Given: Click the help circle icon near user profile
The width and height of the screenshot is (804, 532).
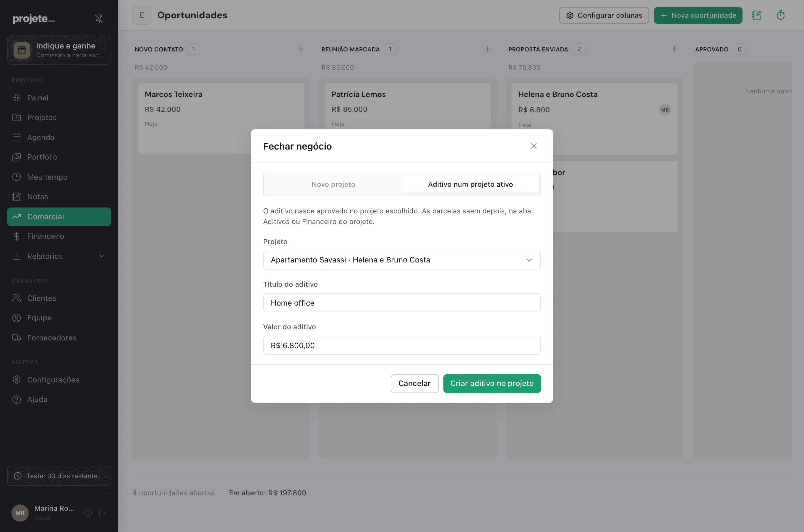Looking at the screenshot, I should click(88, 513).
